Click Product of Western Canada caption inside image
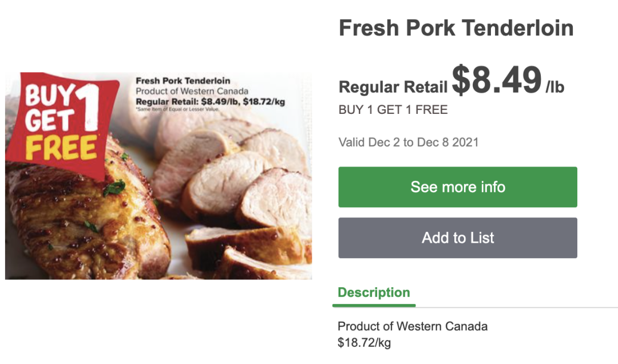The image size is (618, 364). point(192,92)
